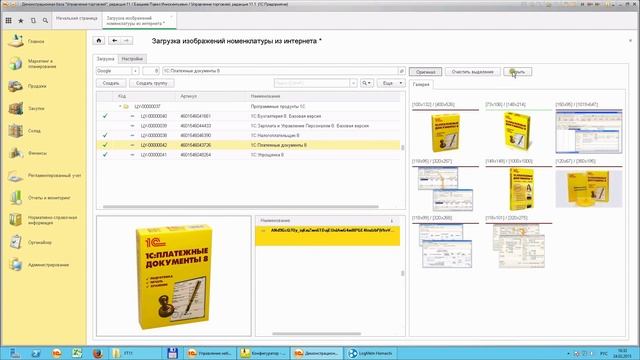The image size is (640, 360).
Task: Click the Создать группу button
Action: (x=151, y=83)
